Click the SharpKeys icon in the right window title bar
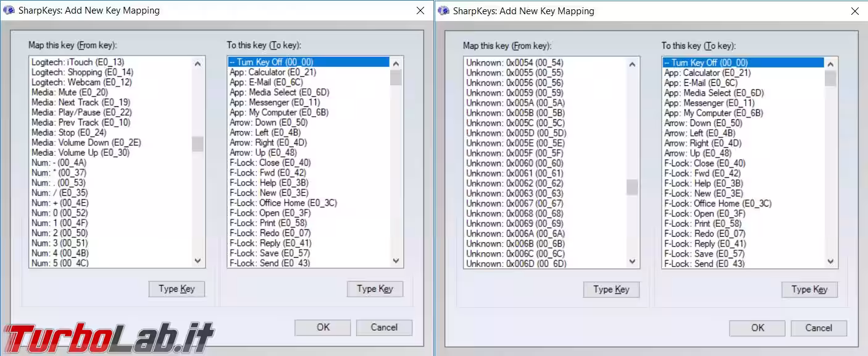868x356 pixels. pyautogui.click(x=444, y=11)
